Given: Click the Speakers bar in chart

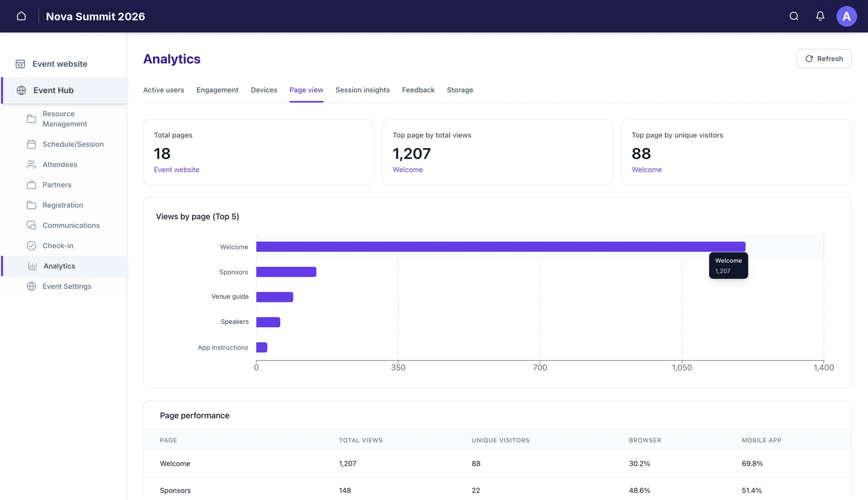Looking at the screenshot, I should coord(268,322).
